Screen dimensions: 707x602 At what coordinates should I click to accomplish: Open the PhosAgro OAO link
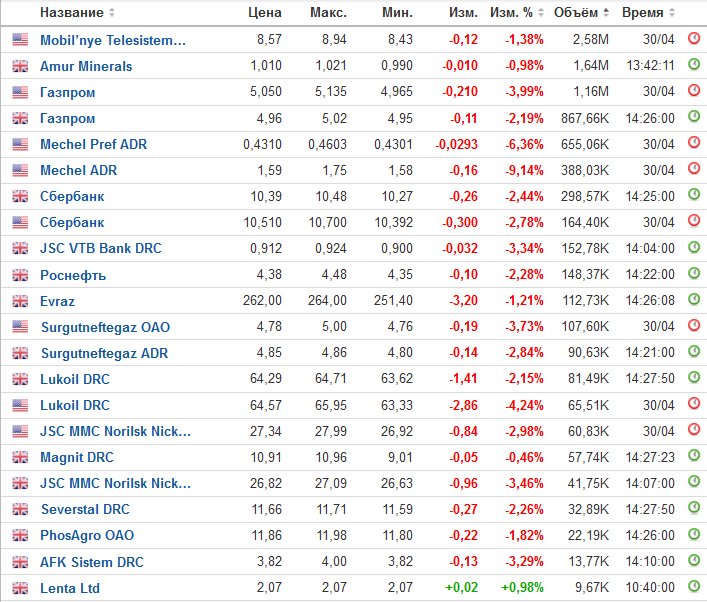pos(87,536)
